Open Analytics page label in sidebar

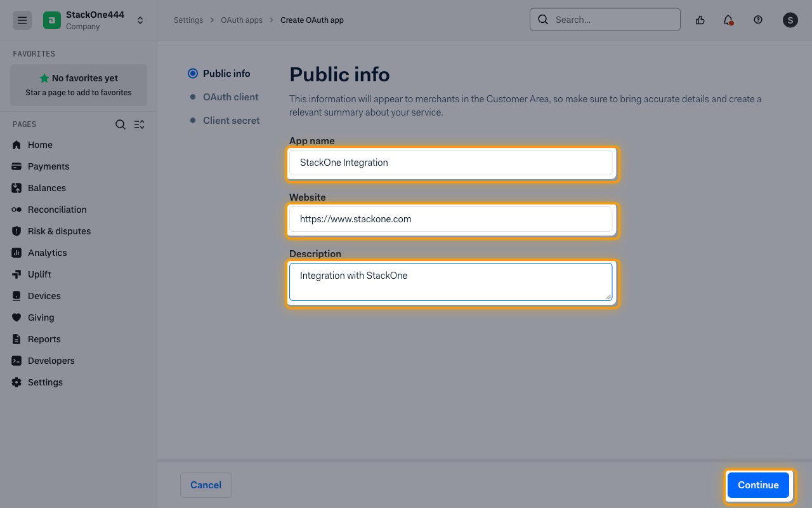coord(47,253)
